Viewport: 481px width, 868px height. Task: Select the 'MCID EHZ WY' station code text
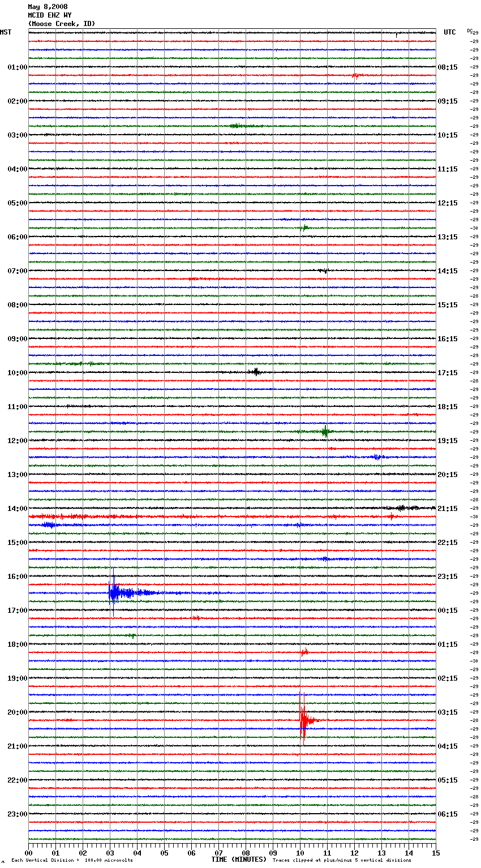pos(50,15)
